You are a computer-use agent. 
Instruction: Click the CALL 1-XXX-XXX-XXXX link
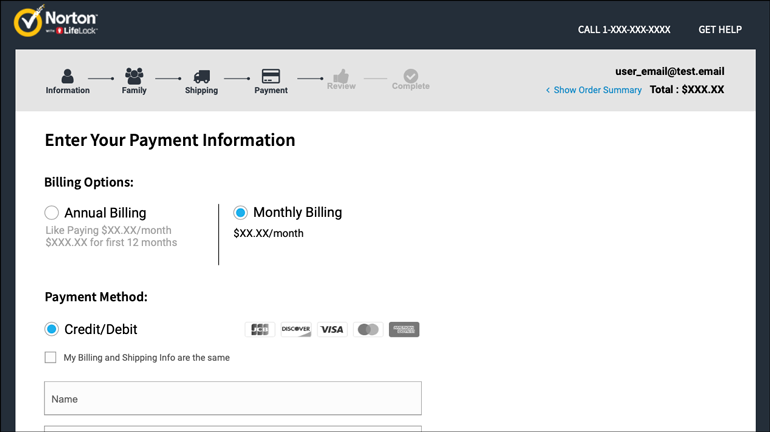(x=624, y=29)
